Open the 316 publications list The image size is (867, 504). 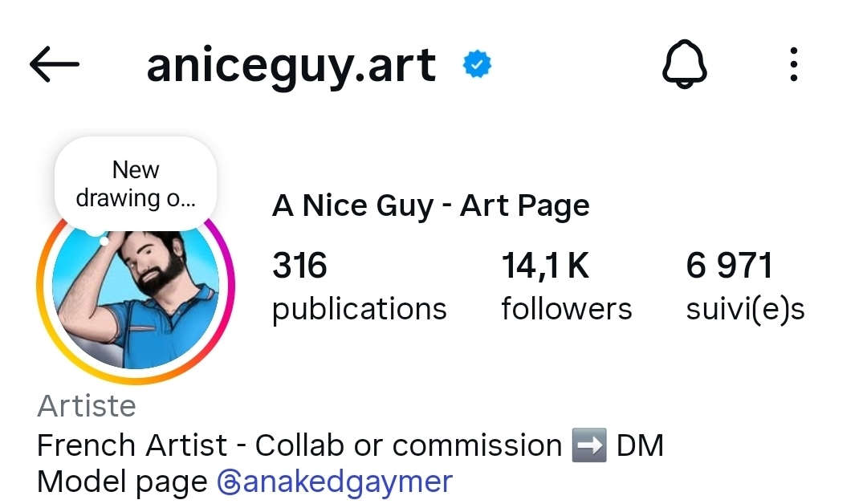tap(359, 287)
